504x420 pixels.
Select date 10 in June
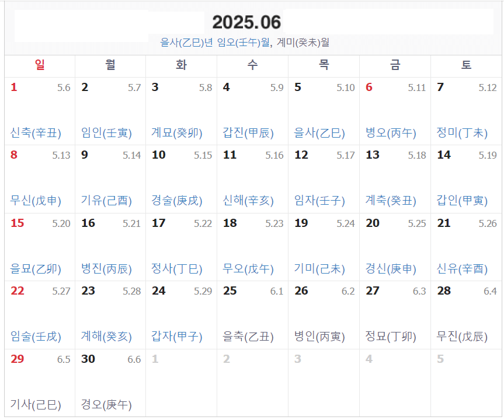pos(159,155)
